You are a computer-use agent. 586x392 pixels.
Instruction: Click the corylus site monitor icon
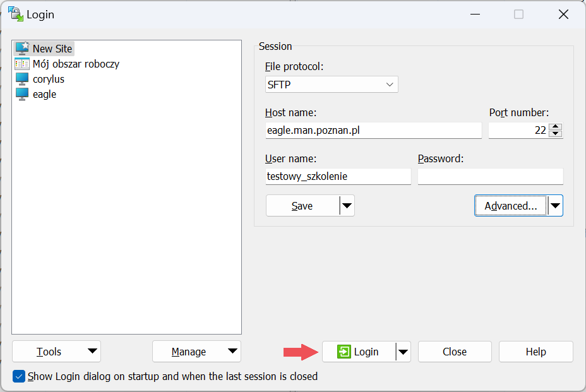click(x=22, y=79)
